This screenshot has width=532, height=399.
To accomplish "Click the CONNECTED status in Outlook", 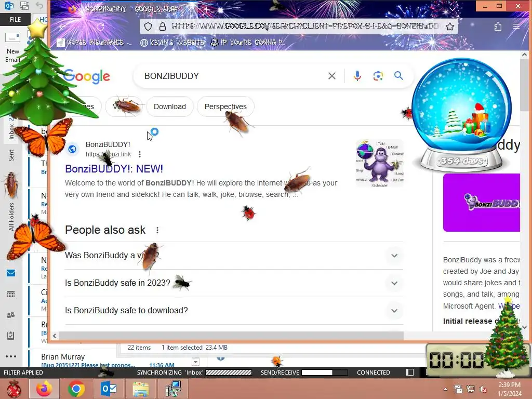I will tap(374, 373).
